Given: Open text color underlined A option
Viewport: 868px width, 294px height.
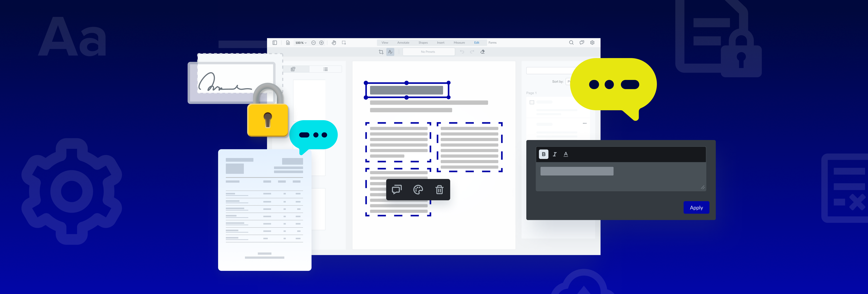Looking at the screenshot, I should (566, 154).
